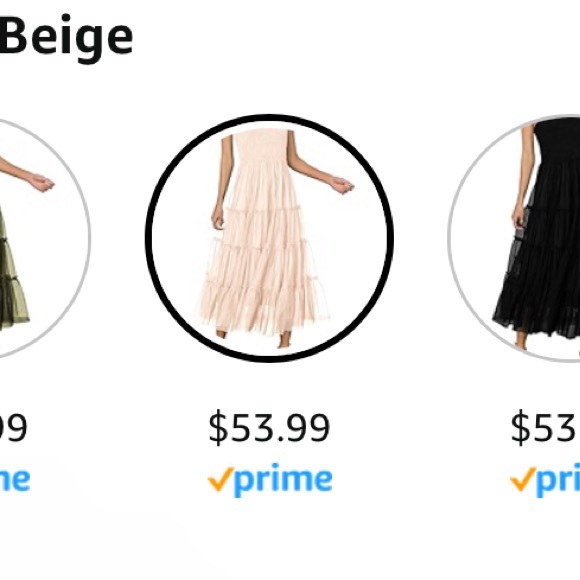Screen dimensions: 580x580
Task: Click the smocked bodice of the beige dress
Action: 262,147
